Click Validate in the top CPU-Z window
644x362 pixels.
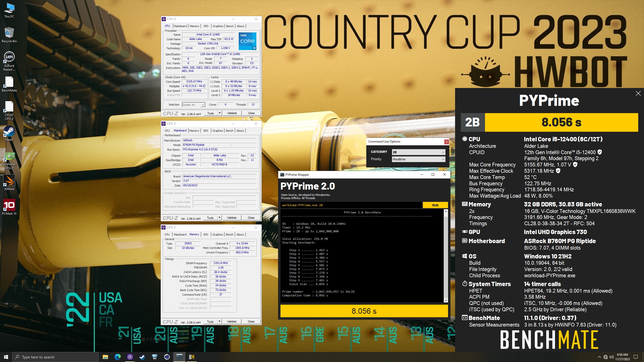click(x=232, y=113)
